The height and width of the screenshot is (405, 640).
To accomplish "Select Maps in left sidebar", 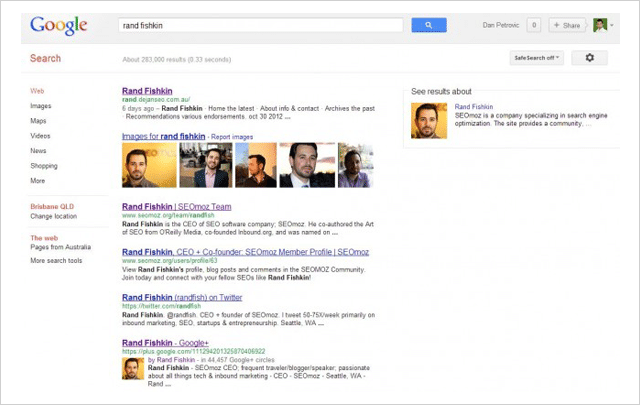I will tap(39, 121).
